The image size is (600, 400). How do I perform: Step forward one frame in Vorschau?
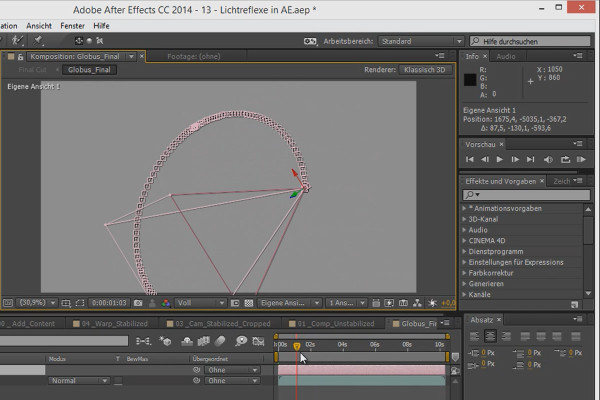click(515, 159)
